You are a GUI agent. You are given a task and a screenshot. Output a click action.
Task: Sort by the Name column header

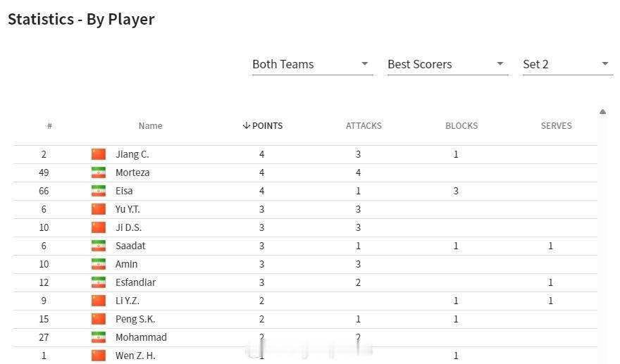[150, 126]
